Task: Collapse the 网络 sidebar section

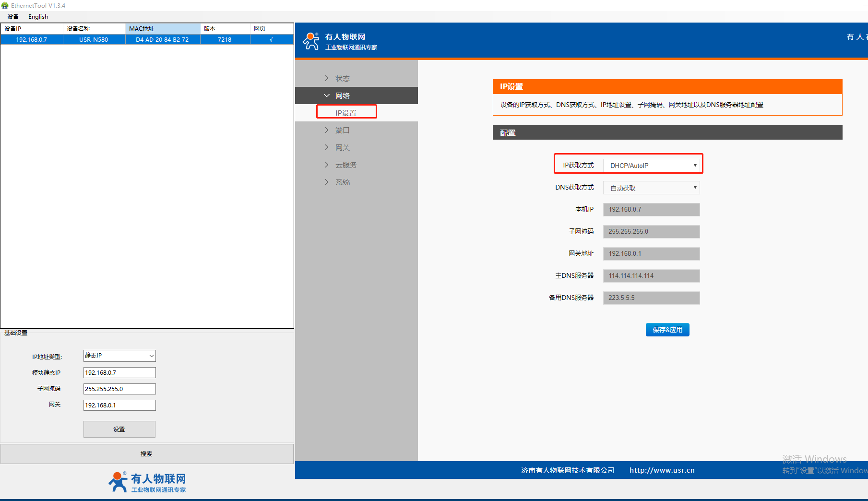Action: pos(342,95)
